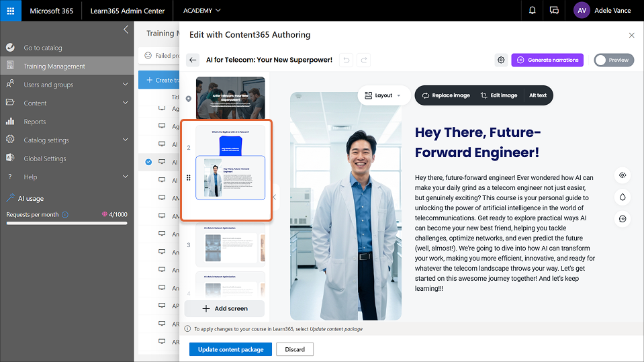Click the Update content package button
The height and width of the screenshot is (362, 644).
pyautogui.click(x=230, y=349)
